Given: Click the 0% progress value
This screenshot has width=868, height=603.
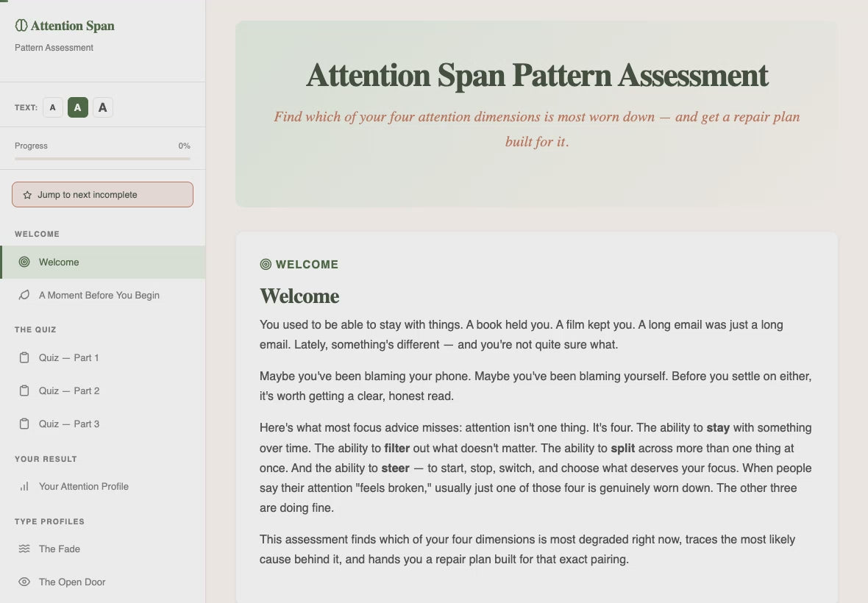Looking at the screenshot, I should pos(185,146).
